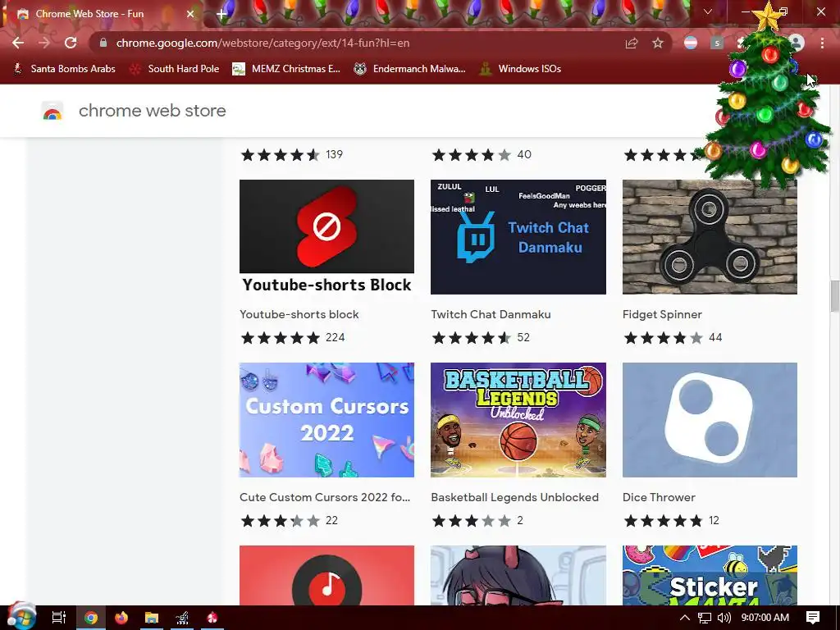Reload the Chrome Web Store page
This screenshot has width=840, height=630.
[x=71, y=43]
